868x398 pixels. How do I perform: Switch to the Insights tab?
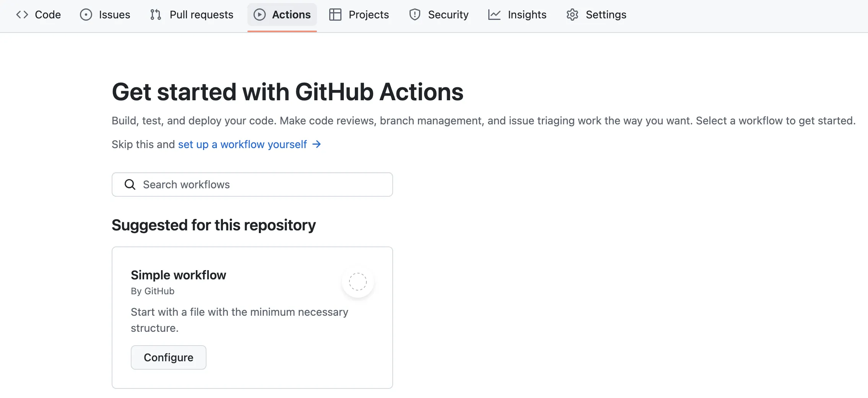(527, 15)
